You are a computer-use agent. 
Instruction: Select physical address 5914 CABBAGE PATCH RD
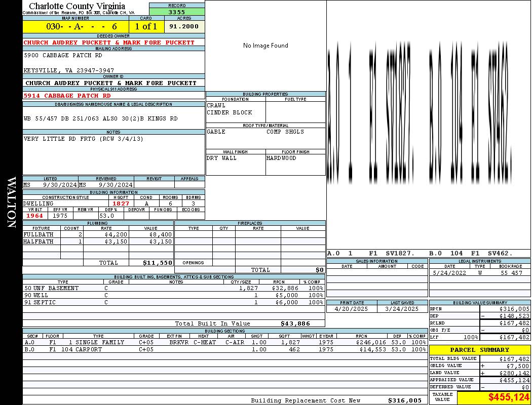pyautogui.click(x=67, y=96)
